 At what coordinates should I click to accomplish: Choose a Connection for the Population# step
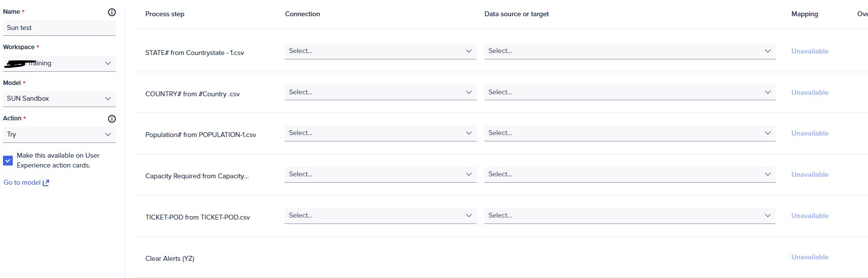pyautogui.click(x=380, y=133)
